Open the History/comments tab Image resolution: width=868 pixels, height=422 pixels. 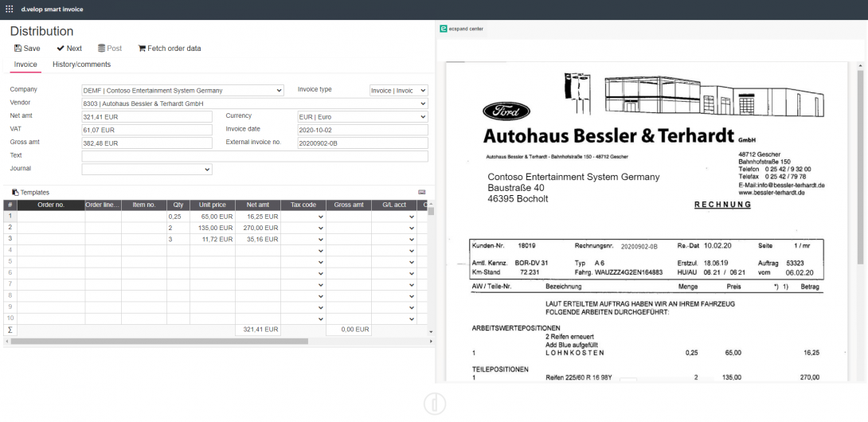[81, 64]
